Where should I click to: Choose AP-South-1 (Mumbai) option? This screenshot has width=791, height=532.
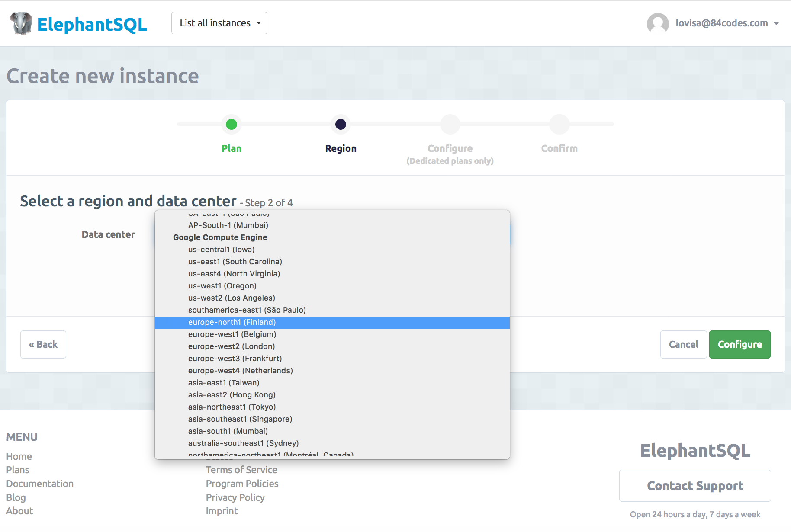click(x=228, y=225)
